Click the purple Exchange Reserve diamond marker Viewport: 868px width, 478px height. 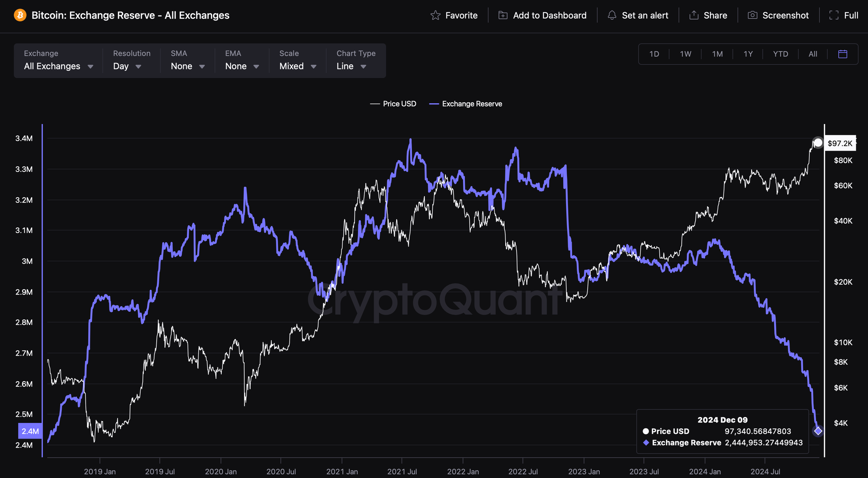pos(818,431)
